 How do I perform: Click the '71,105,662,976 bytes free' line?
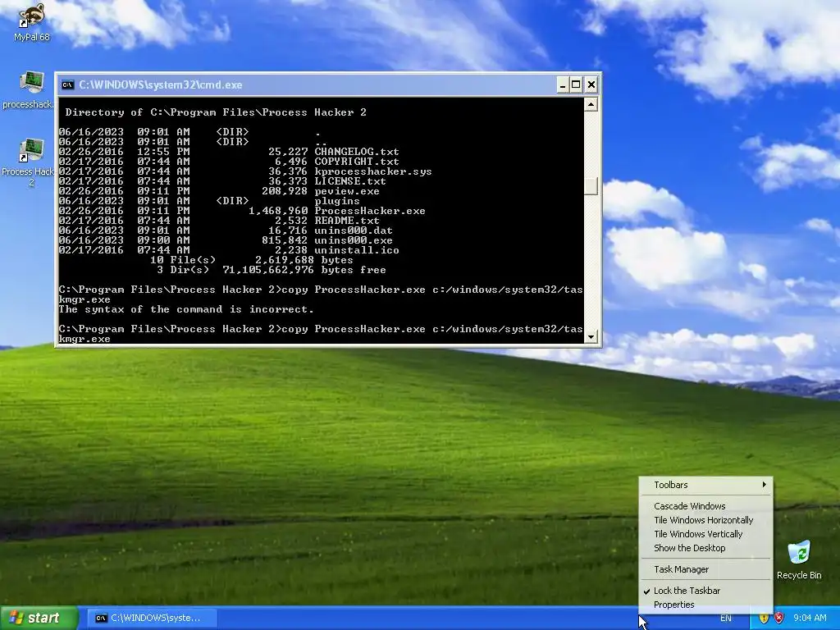tap(304, 270)
